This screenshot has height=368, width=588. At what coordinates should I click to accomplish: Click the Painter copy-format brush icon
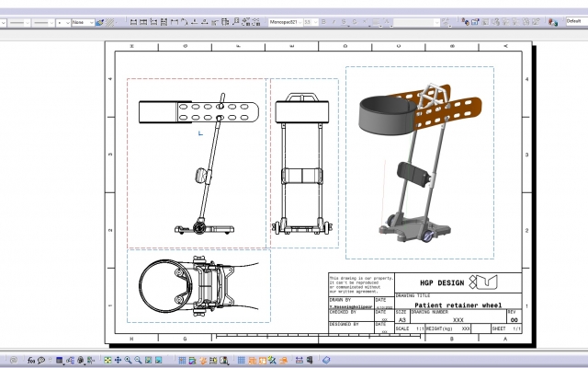pos(100,22)
